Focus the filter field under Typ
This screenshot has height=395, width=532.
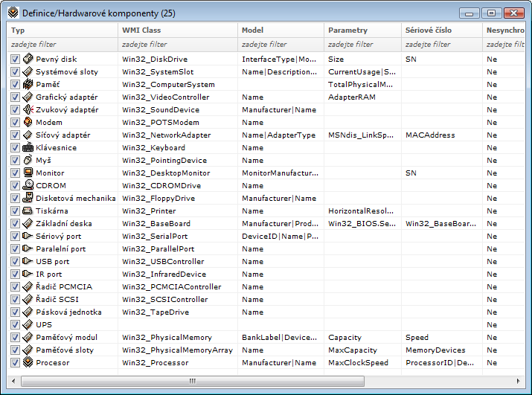[63, 45]
